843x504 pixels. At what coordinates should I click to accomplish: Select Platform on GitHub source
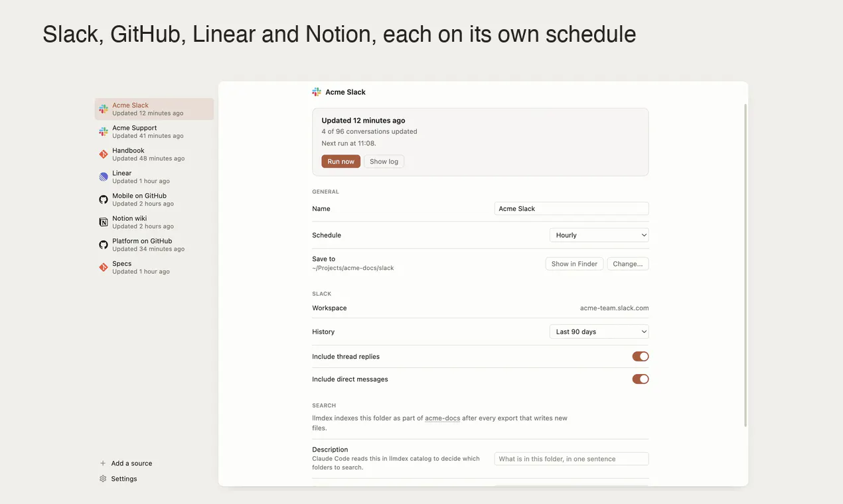tap(154, 244)
